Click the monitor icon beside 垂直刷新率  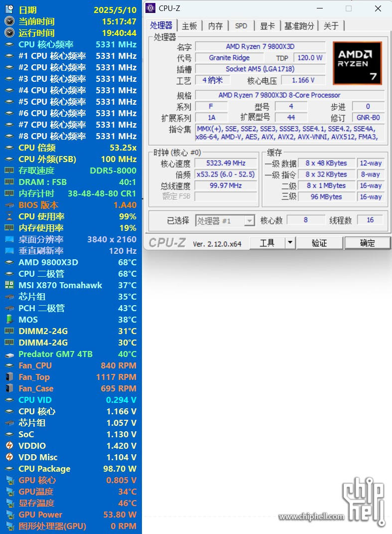tap(9, 251)
